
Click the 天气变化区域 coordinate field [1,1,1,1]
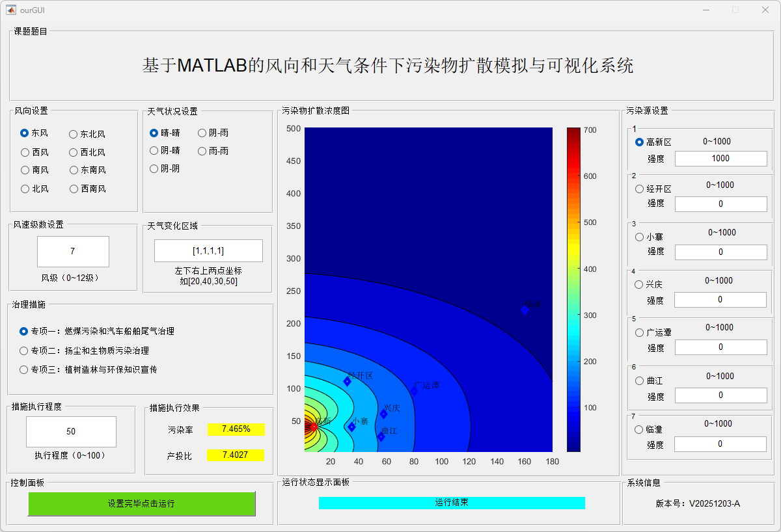coord(208,250)
